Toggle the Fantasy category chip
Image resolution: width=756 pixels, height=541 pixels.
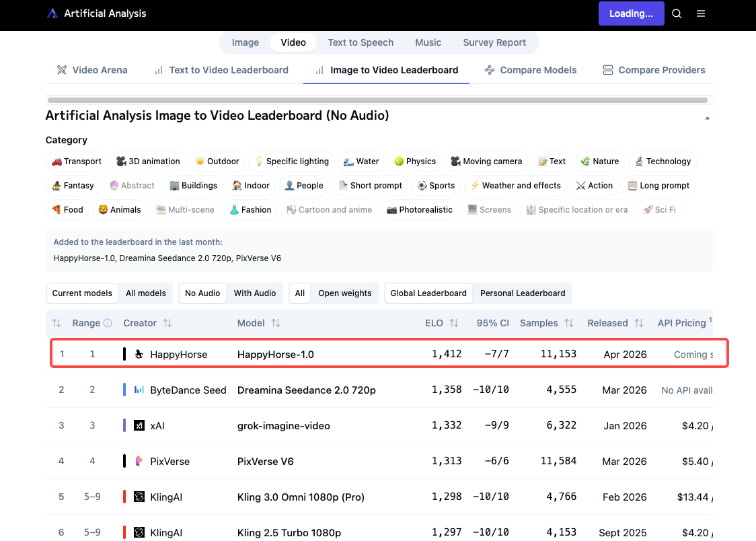click(x=73, y=186)
